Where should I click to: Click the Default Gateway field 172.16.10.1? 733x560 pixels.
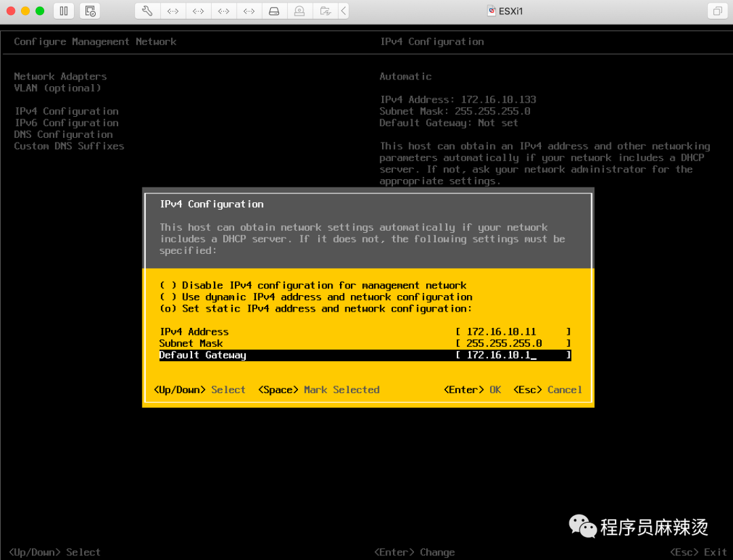(x=513, y=355)
